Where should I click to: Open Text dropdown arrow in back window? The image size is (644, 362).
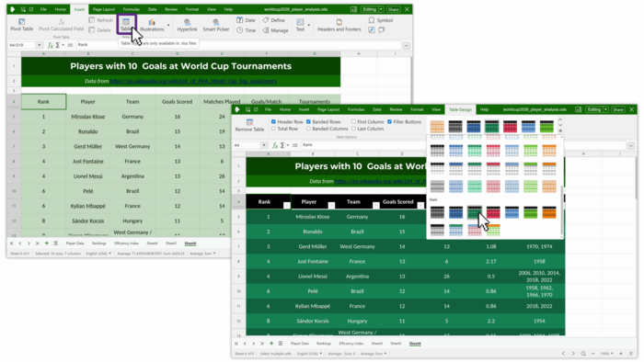[x=308, y=25]
